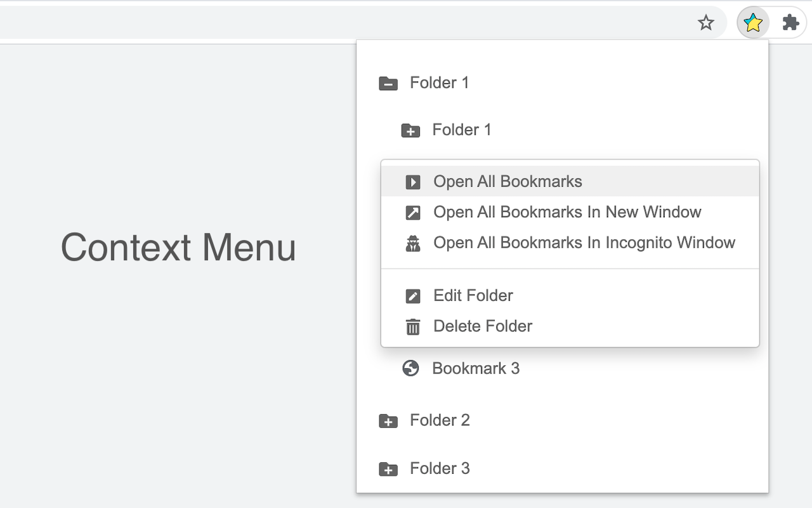Click the plus folder icon next to Folder 3

click(x=388, y=469)
